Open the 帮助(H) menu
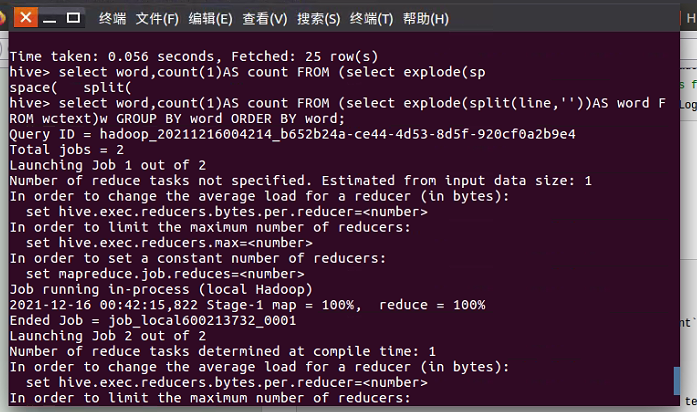697x412 pixels. [425, 19]
